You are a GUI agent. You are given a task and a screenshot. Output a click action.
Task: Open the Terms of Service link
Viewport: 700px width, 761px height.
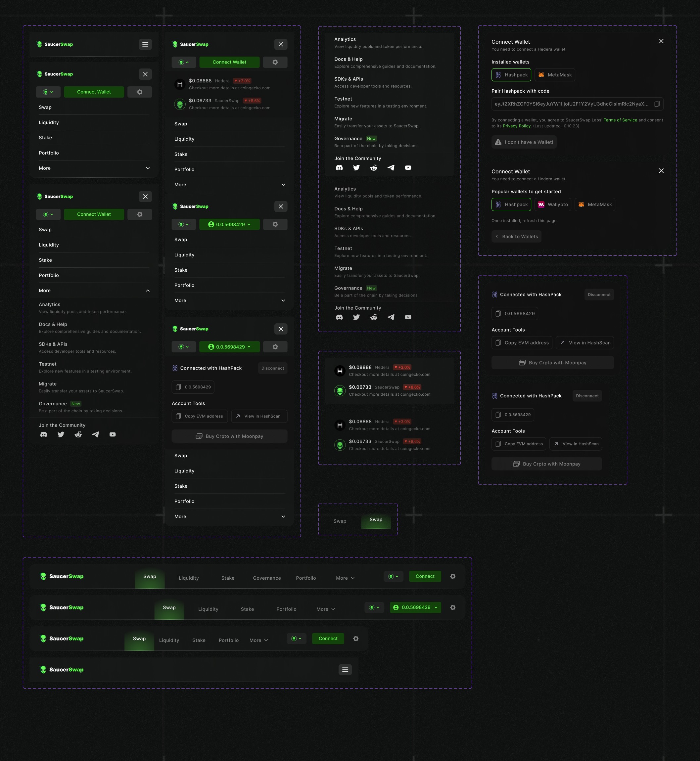pos(620,120)
